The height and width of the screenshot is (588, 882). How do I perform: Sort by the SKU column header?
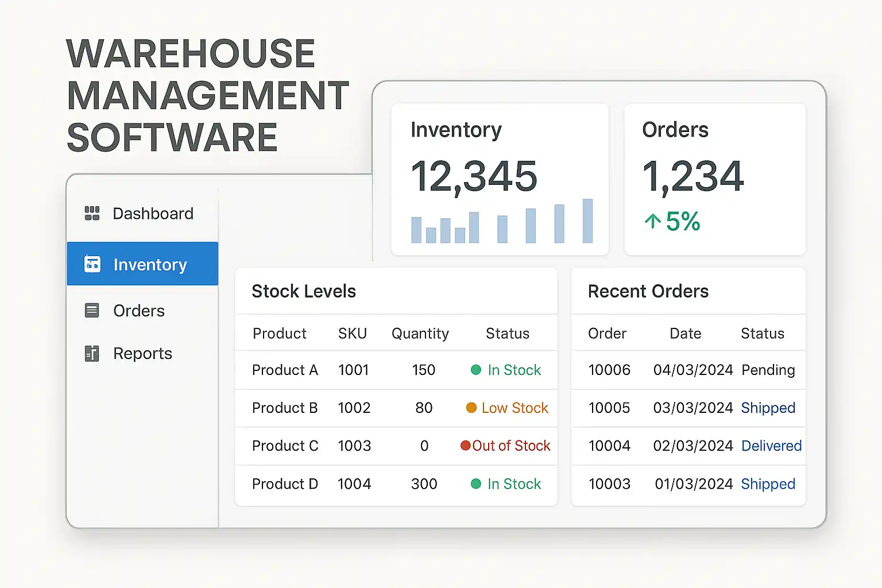pyautogui.click(x=352, y=334)
